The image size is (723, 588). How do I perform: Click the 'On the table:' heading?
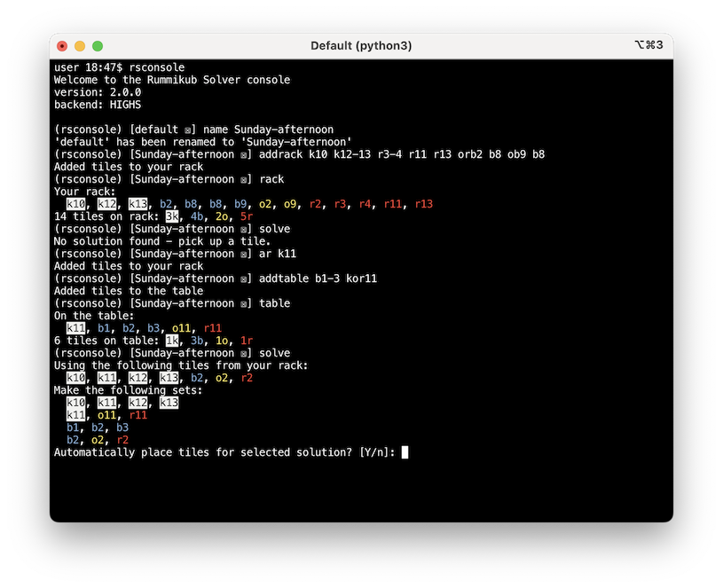coord(94,316)
